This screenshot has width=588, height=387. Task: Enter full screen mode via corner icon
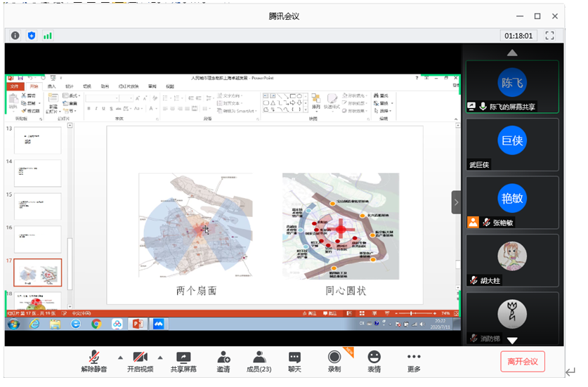[x=550, y=35]
